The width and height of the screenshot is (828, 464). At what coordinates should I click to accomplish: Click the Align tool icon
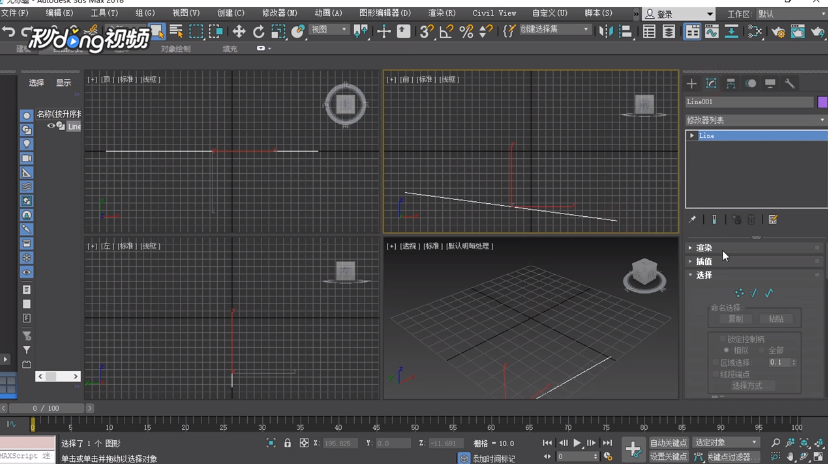(x=625, y=32)
